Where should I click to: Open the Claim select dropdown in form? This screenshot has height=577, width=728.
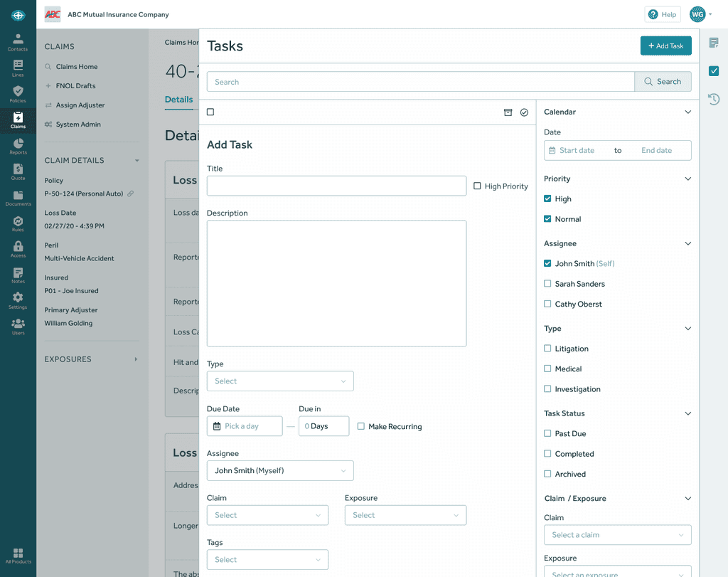[267, 515]
